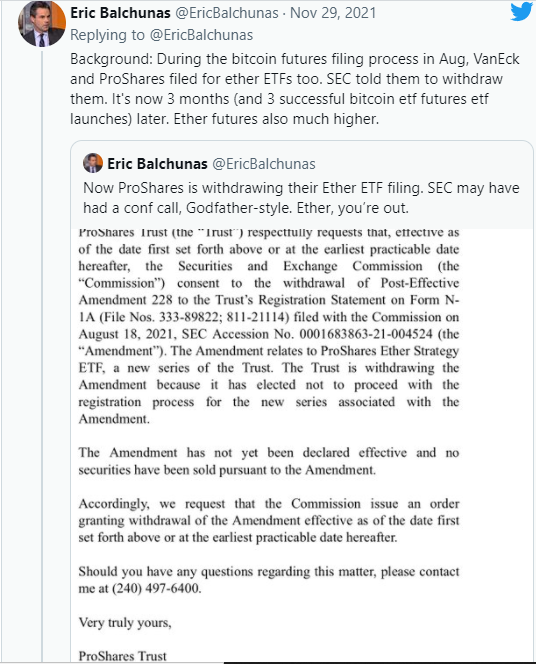Click the Eric Balchunas name in quoted tweet

(157, 163)
